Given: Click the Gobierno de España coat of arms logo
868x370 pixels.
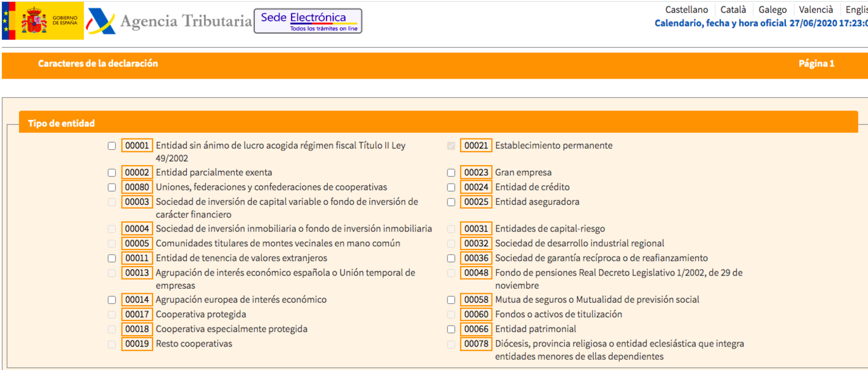Looking at the screenshot, I should click(x=43, y=21).
